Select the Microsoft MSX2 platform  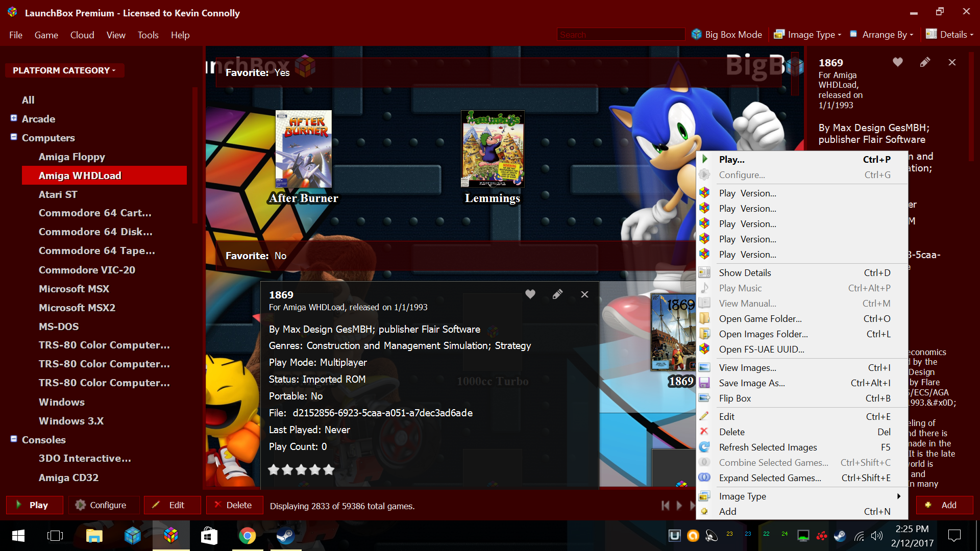click(x=77, y=308)
